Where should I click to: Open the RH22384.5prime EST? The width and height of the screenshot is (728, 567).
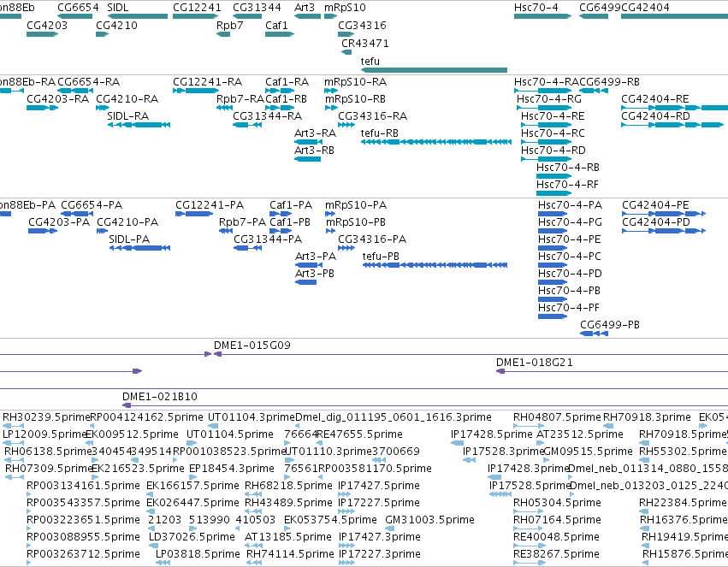pos(643,511)
